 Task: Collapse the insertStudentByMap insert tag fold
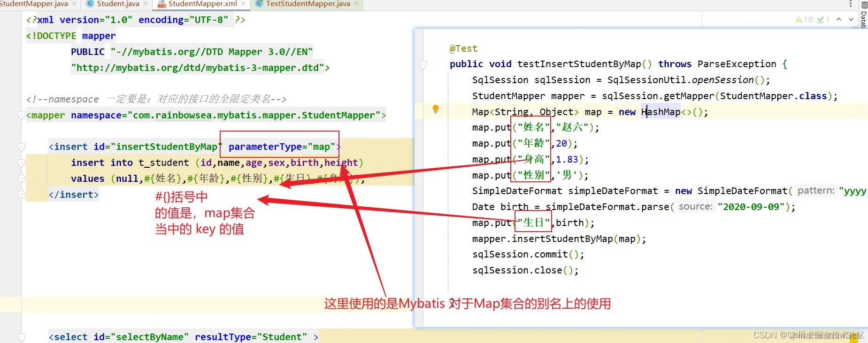[x=21, y=147]
